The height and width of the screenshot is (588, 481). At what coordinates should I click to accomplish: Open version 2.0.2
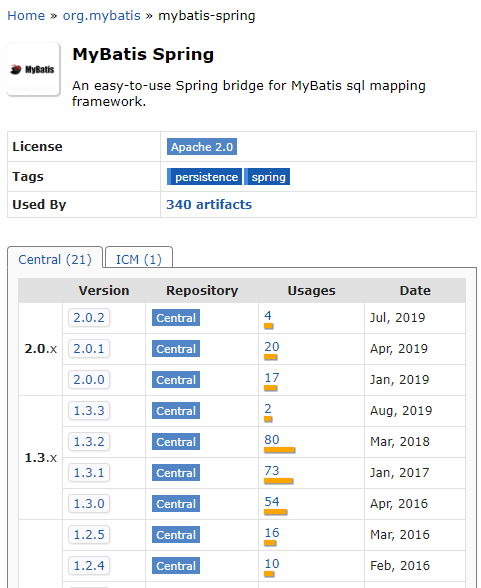pos(89,318)
